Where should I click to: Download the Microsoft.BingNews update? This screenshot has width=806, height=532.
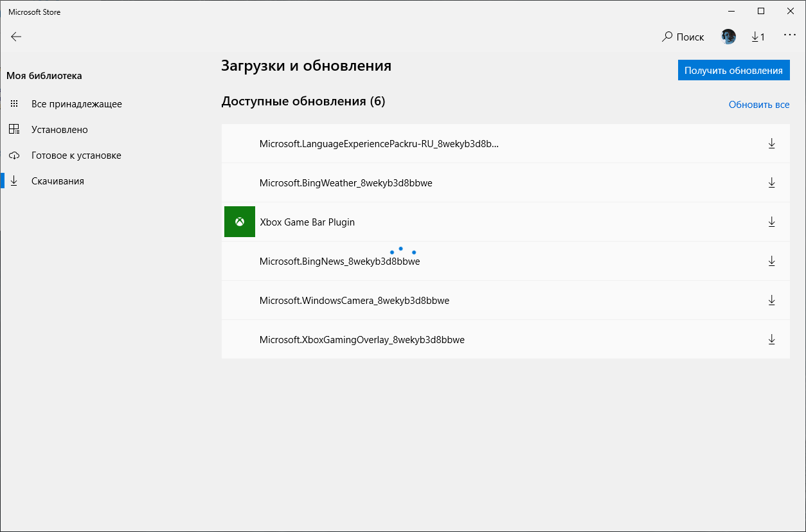771,261
